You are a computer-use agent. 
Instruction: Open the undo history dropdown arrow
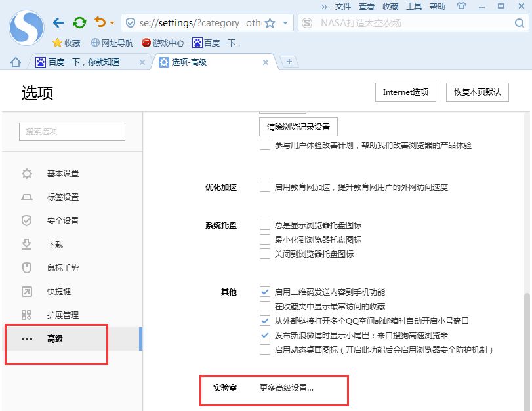pos(112,21)
